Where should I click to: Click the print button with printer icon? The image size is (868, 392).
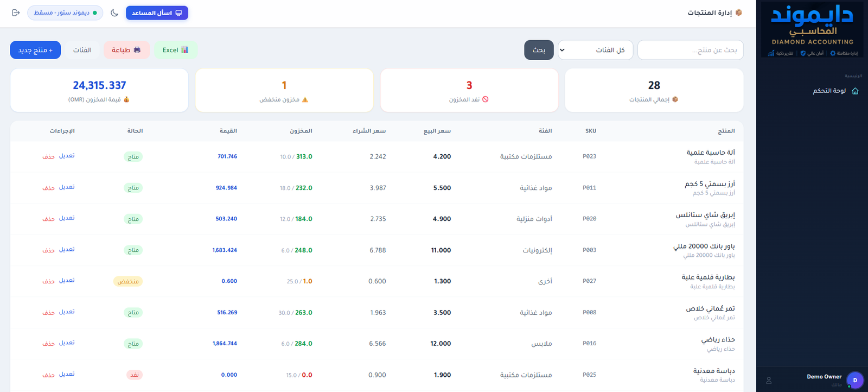pyautogui.click(x=126, y=50)
